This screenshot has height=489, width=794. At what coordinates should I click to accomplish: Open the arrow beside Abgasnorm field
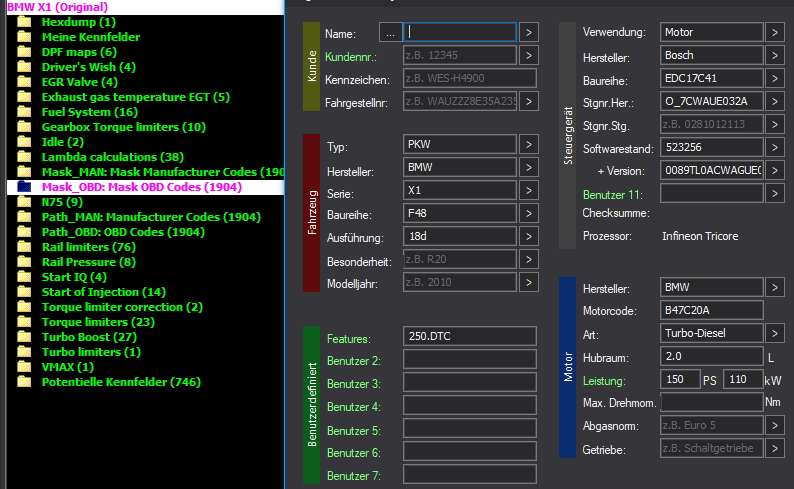click(775, 425)
